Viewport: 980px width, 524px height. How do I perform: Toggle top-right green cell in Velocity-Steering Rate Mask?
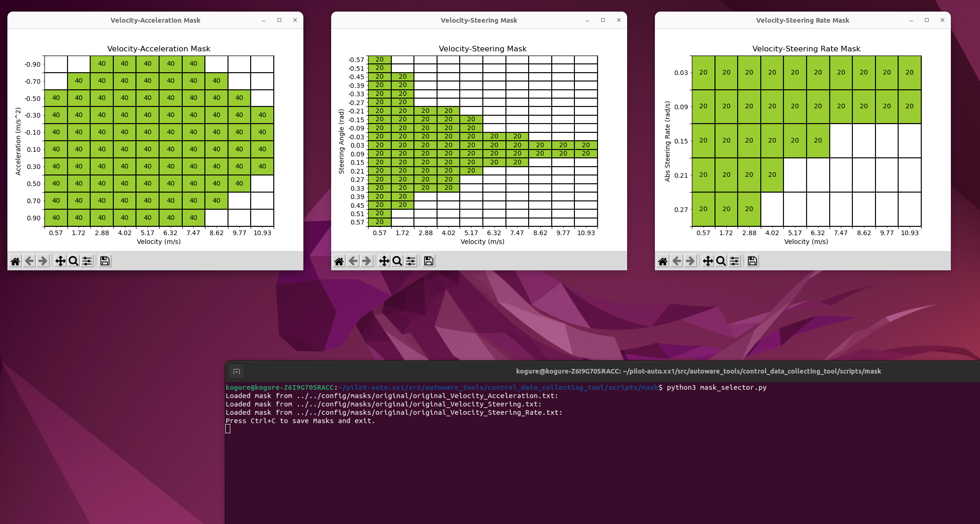pyautogui.click(x=909, y=73)
